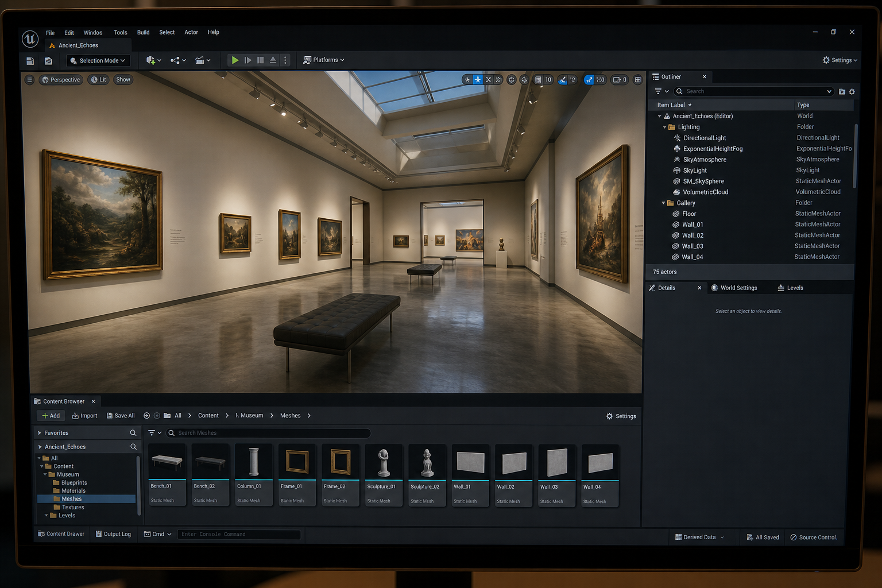Image resolution: width=882 pixels, height=588 pixels.
Task: Expand the Favorites section
Action: tap(40, 433)
